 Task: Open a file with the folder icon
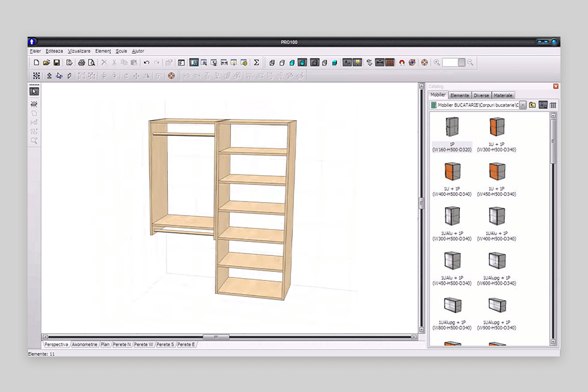tap(47, 62)
